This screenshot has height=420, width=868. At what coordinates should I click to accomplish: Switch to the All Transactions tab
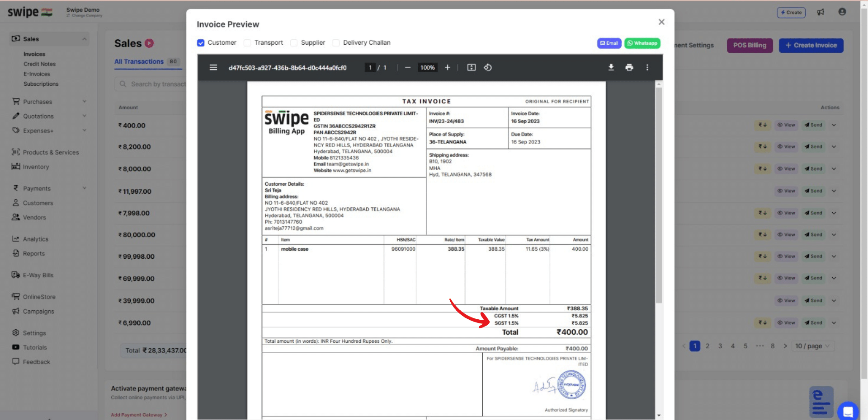pos(139,61)
